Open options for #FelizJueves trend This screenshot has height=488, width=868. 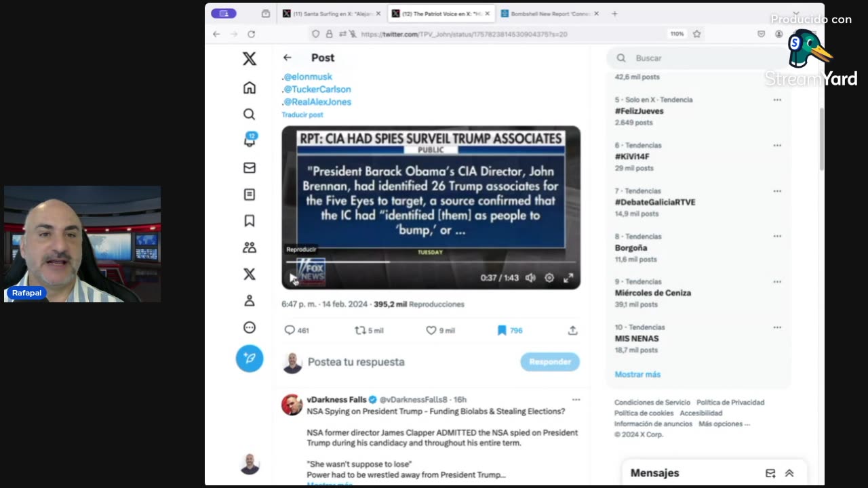(777, 100)
